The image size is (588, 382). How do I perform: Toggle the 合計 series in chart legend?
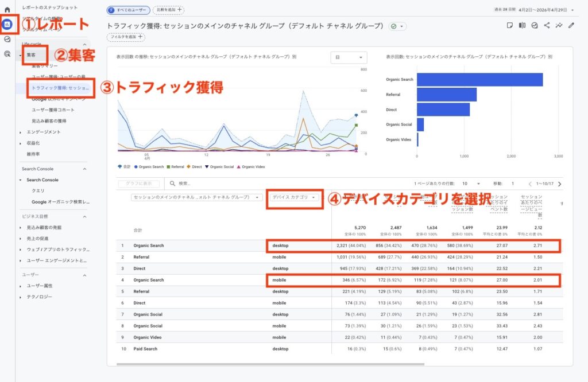pos(124,167)
